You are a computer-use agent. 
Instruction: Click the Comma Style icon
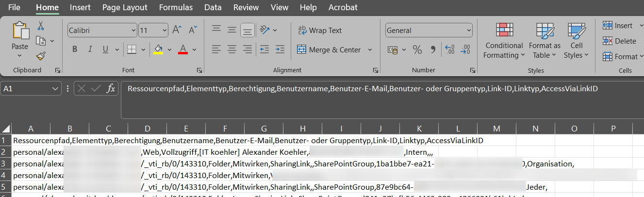tap(433, 49)
